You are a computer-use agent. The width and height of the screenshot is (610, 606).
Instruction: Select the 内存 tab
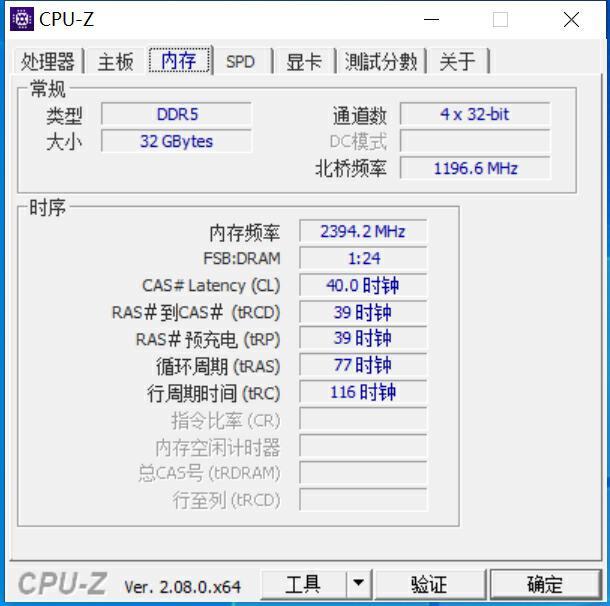(x=179, y=60)
